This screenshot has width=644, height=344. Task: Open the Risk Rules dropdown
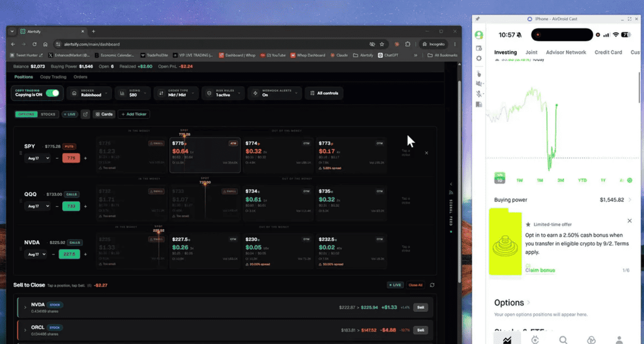pyautogui.click(x=224, y=93)
